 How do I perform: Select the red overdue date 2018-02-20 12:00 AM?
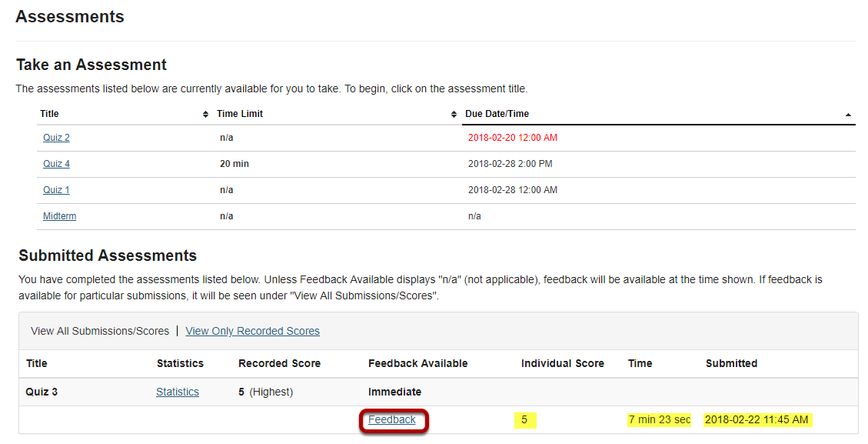pos(513,138)
